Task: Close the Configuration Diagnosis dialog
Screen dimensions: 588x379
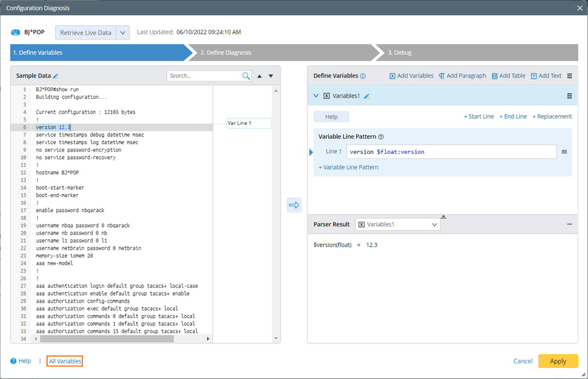Action: (580, 8)
